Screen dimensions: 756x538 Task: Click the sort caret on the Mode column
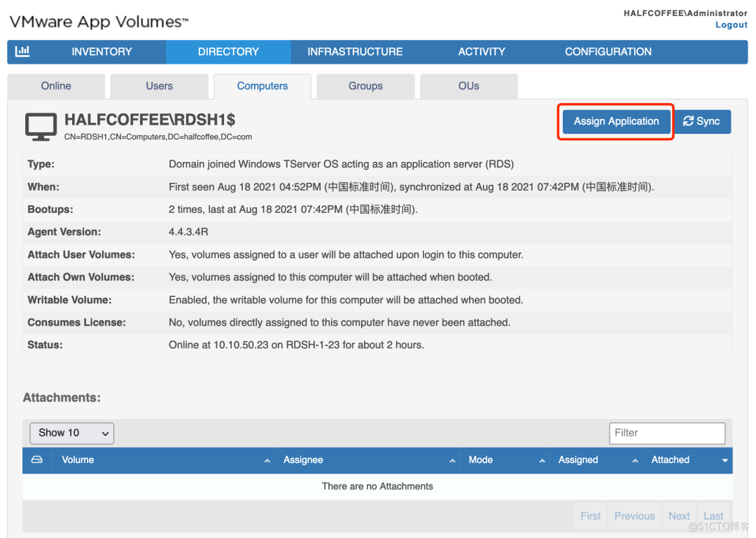pyautogui.click(x=542, y=460)
